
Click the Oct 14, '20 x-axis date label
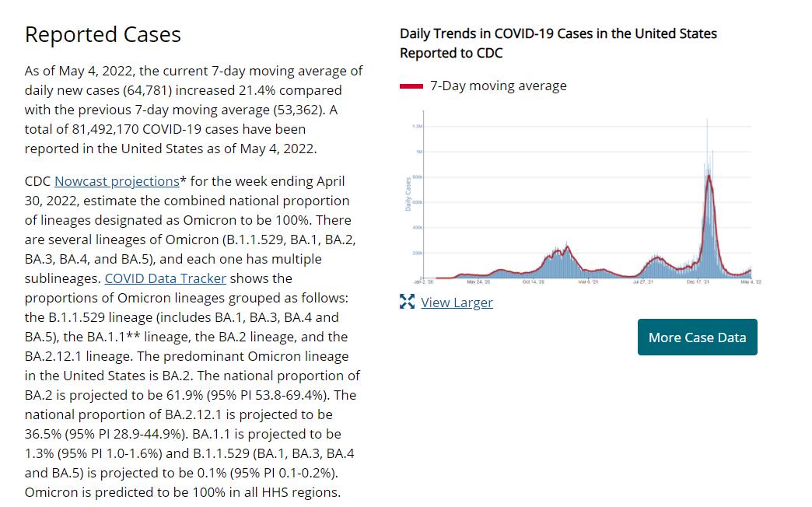(534, 282)
